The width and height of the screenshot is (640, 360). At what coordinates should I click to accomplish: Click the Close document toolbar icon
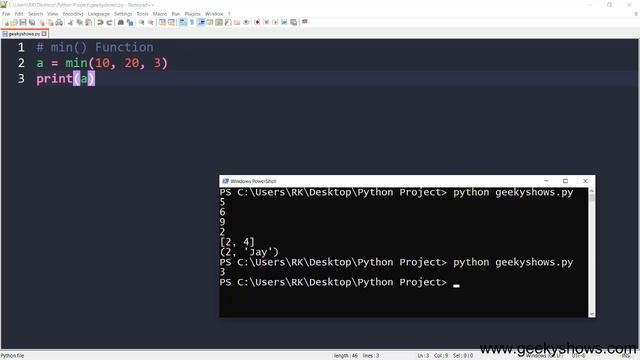pos(42,22)
